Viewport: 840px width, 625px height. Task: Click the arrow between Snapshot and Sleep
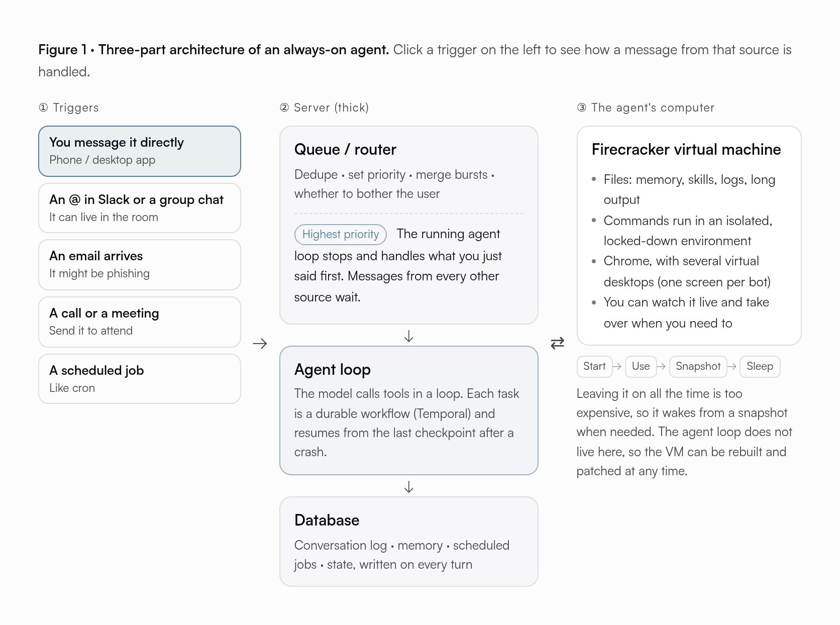coord(732,367)
